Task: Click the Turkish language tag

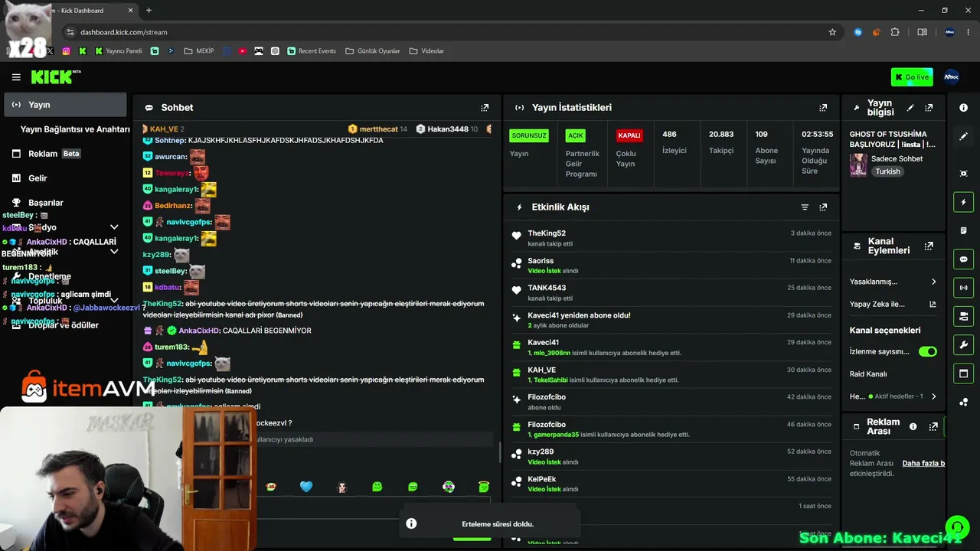Action: click(888, 171)
